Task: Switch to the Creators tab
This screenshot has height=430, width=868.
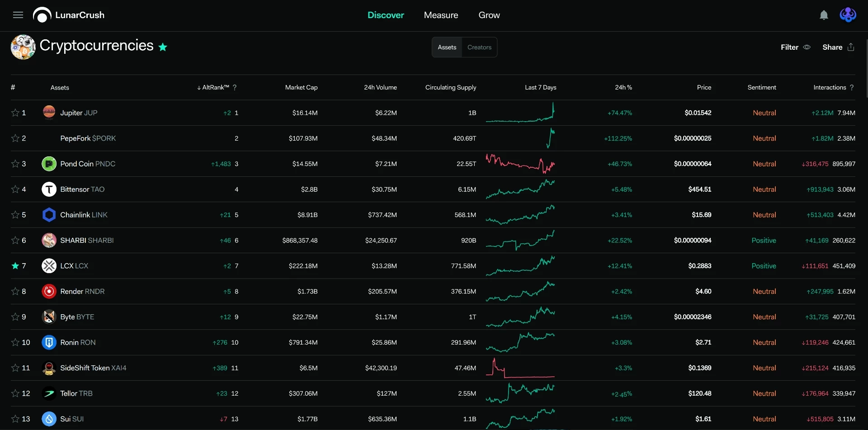Action: tap(479, 47)
